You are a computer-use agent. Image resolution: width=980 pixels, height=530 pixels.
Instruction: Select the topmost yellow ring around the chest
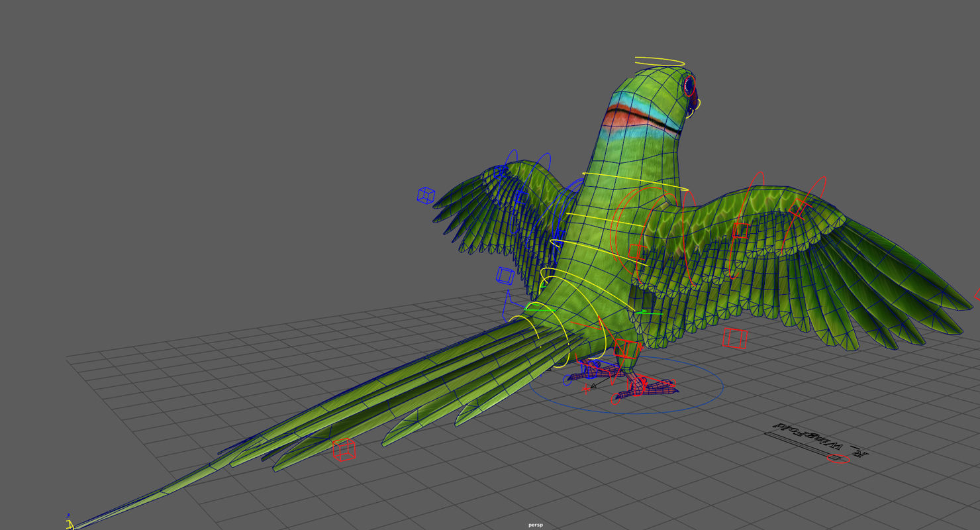coord(636,182)
